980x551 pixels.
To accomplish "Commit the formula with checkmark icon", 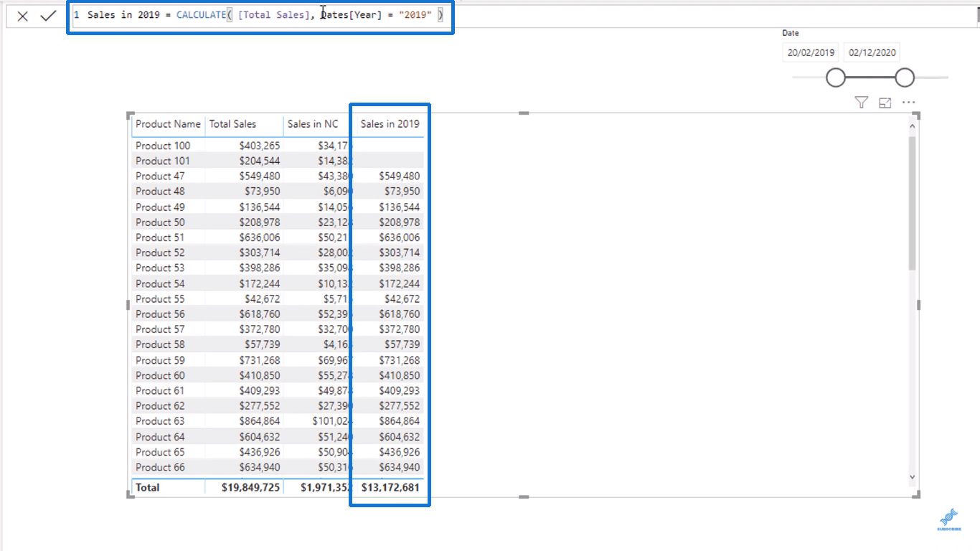I will coord(48,16).
